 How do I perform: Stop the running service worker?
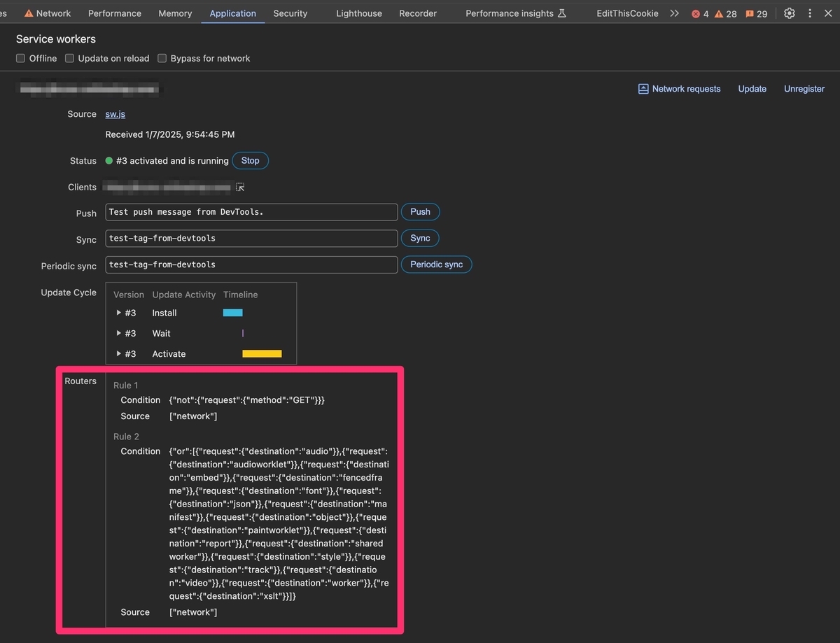coord(250,160)
